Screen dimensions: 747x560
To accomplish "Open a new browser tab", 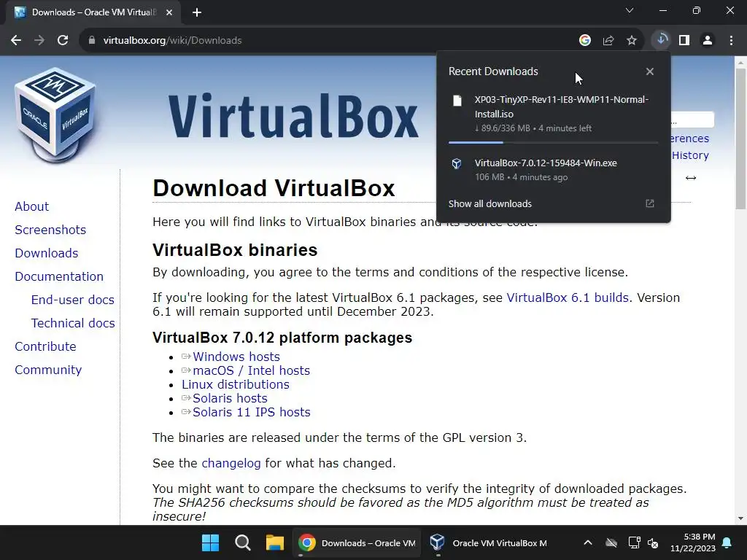I will tap(197, 12).
